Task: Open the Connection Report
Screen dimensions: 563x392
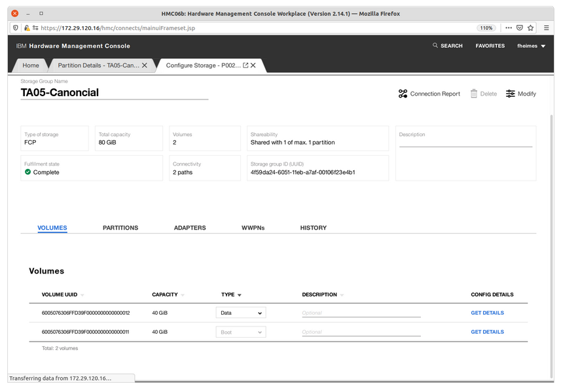Action: click(429, 94)
